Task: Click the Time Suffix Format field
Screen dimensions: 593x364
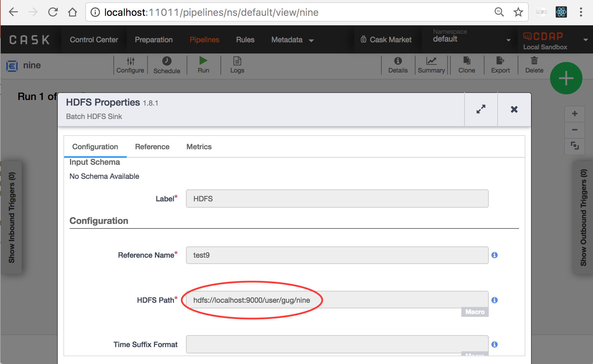Action: coord(337,344)
